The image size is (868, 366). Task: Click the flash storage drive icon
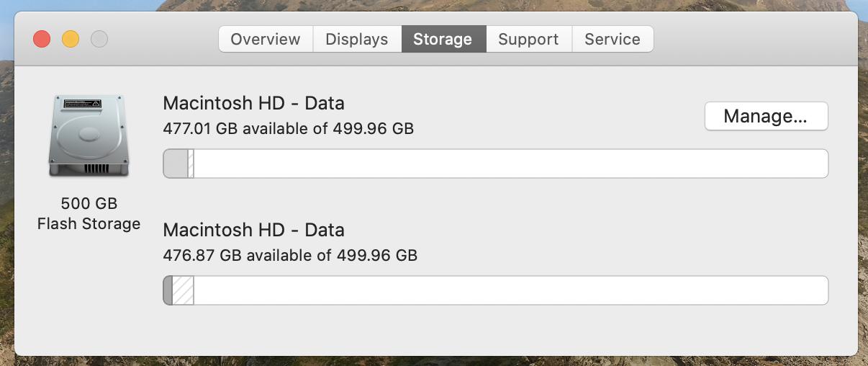(89, 135)
